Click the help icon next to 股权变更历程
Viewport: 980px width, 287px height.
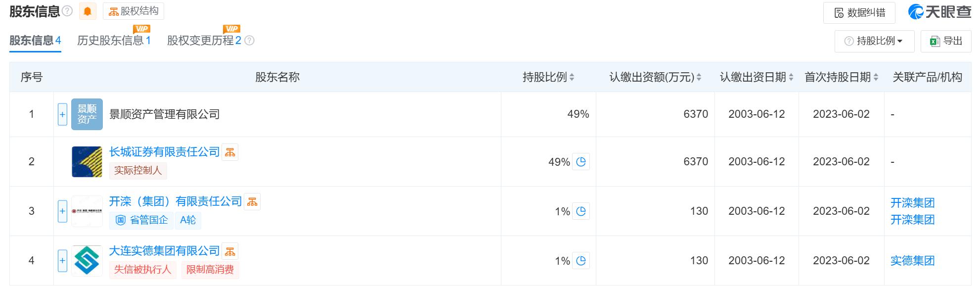(250, 41)
